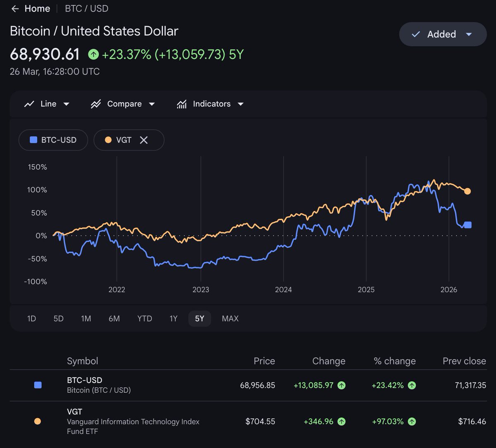Switch to MAX time range

coord(230,319)
